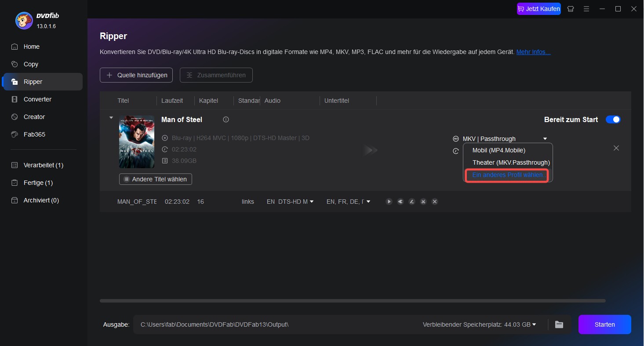Click Jetzt Kaufen purchase button
This screenshot has width=644, height=346.
[x=539, y=9]
